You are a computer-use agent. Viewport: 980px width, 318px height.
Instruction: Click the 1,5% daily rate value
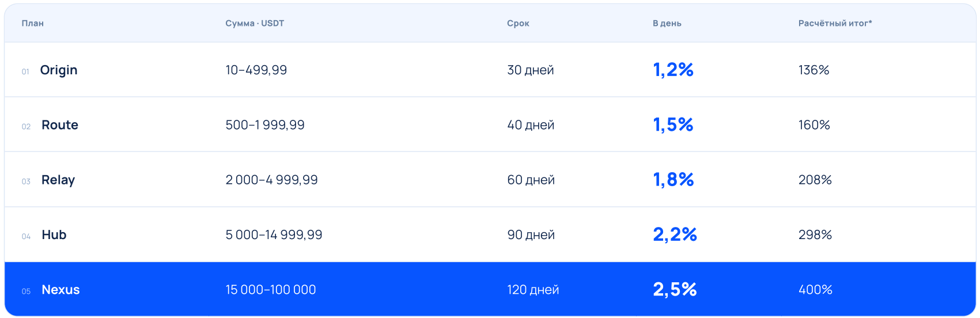tap(673, 125)
